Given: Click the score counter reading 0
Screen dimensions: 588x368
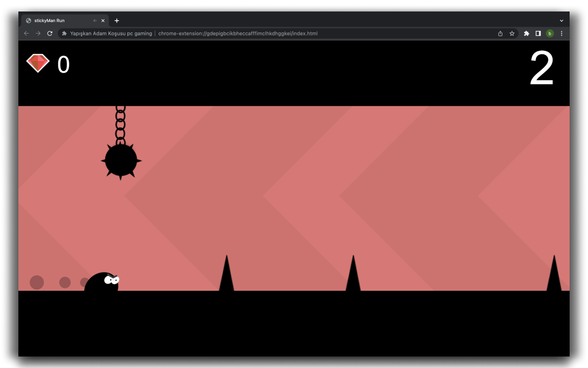Looking at the screenshot, I should point(63,65).
